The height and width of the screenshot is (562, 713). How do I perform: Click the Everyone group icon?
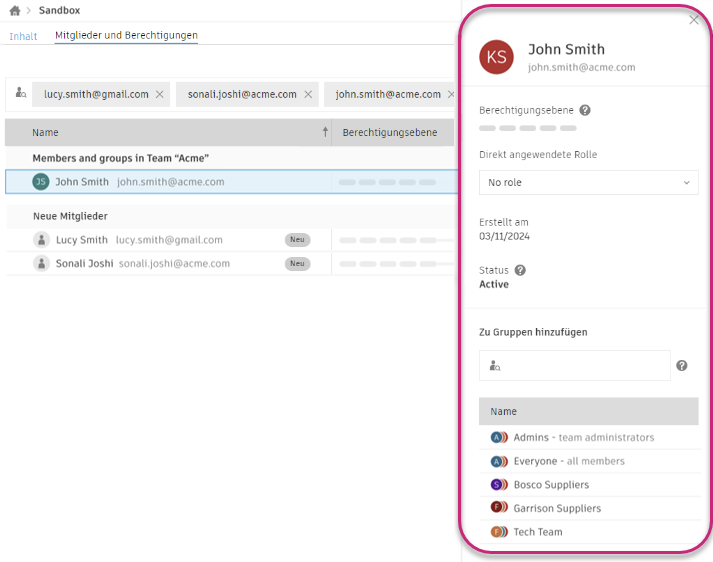(499, 462)
